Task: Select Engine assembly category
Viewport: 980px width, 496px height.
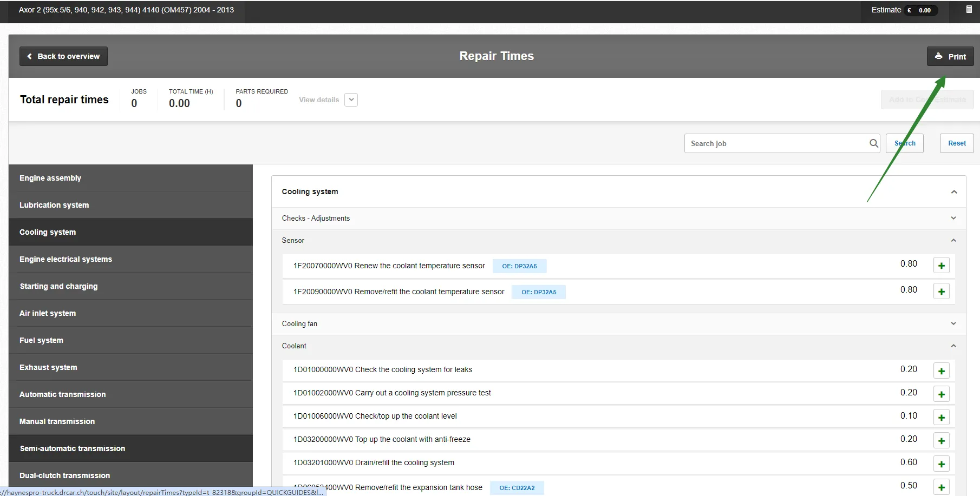Action: 130,178
